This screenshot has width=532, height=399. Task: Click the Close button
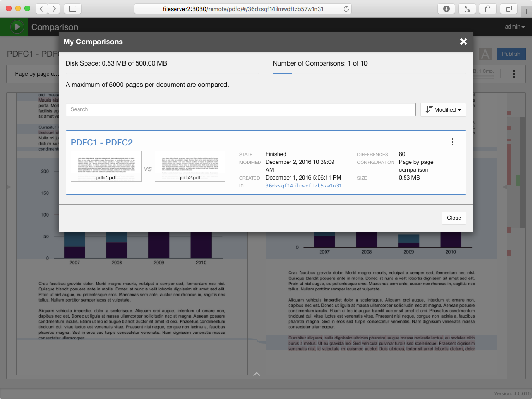[x=454, y=218]
